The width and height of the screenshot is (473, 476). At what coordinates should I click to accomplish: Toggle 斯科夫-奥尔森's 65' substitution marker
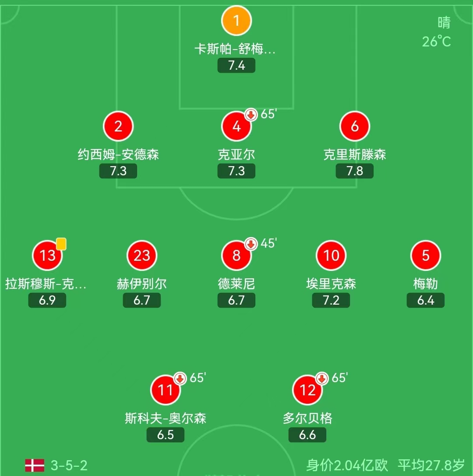(179, 379)
